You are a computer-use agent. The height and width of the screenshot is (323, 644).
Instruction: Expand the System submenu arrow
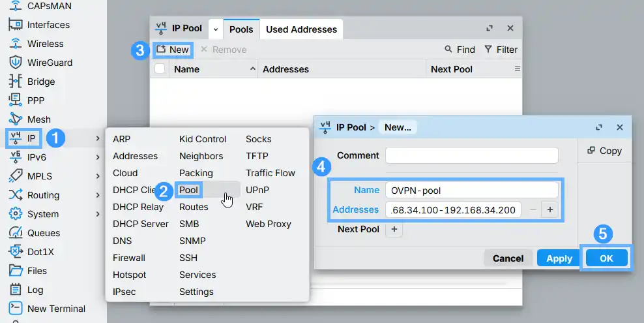tap(98, 214)
